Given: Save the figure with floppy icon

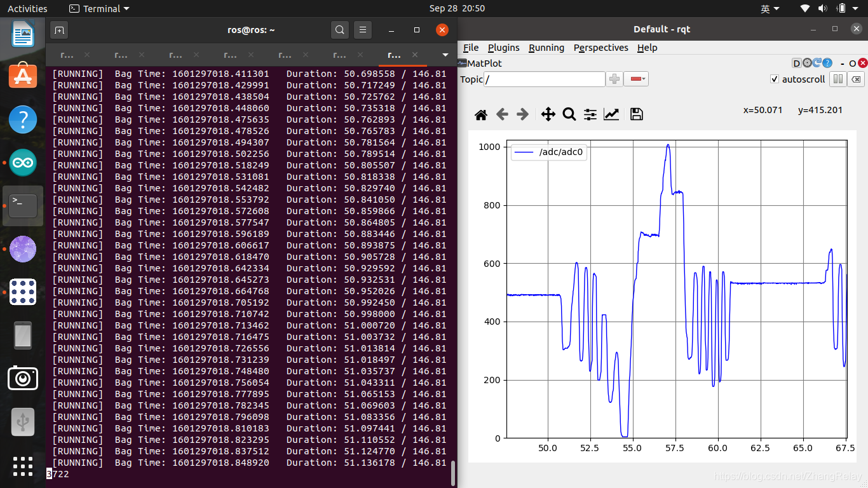Looking at the screenshot, I should click(x=636, y=114).
